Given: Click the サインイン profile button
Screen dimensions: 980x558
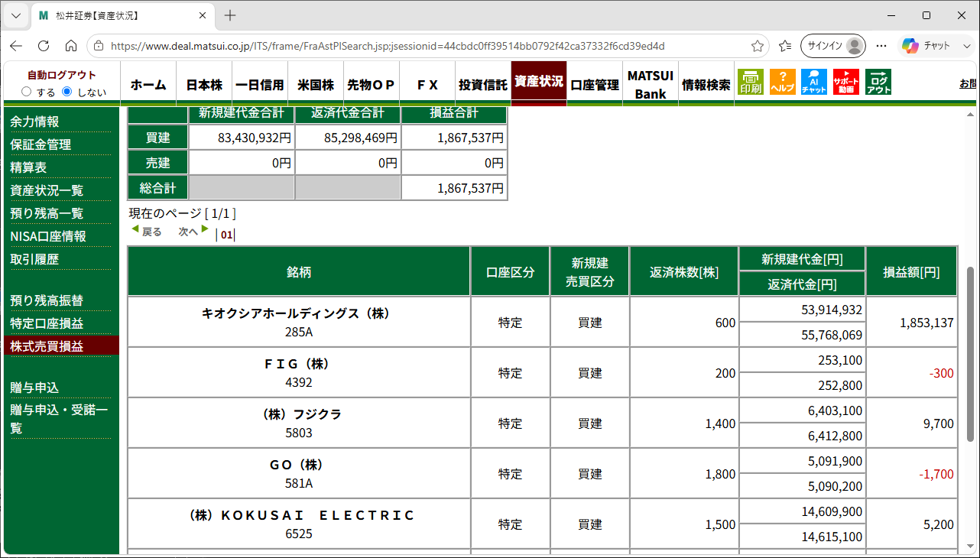Looking at the screenshot, I should point(833,46).
